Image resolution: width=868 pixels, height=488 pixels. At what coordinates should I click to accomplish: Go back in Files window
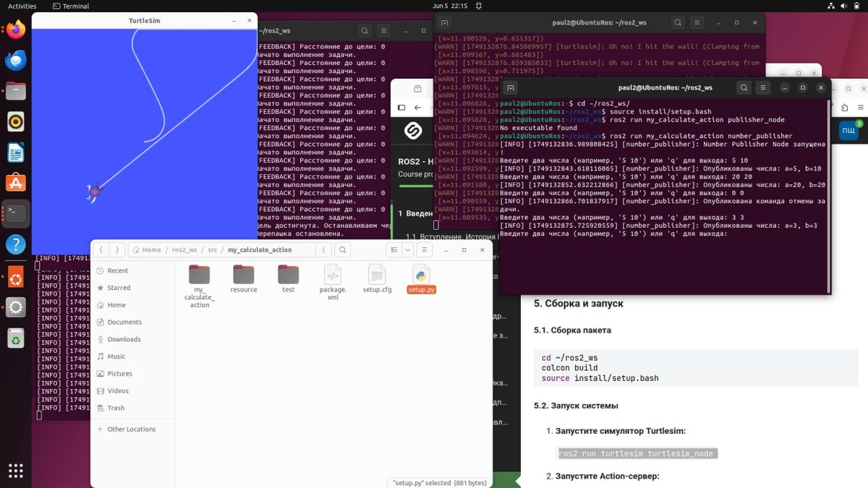click(102, 249)
